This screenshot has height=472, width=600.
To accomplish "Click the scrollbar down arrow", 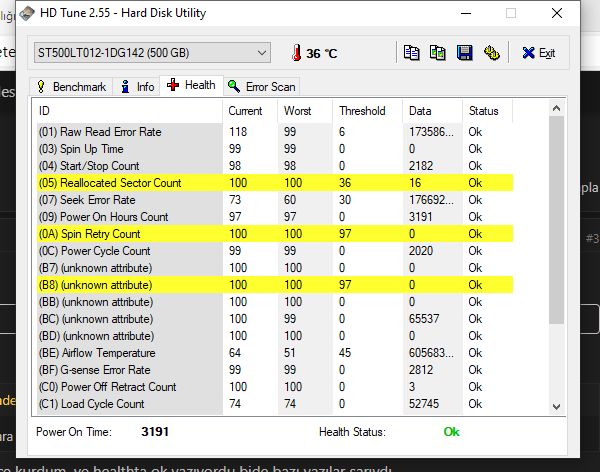I will tap(556, 407).
